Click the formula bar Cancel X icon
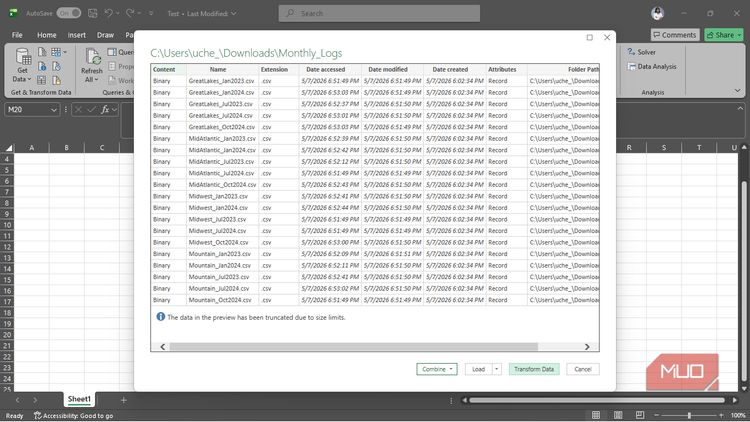This screenshot has width=750, height=422. pyautogui.click(x=78, y=110)
